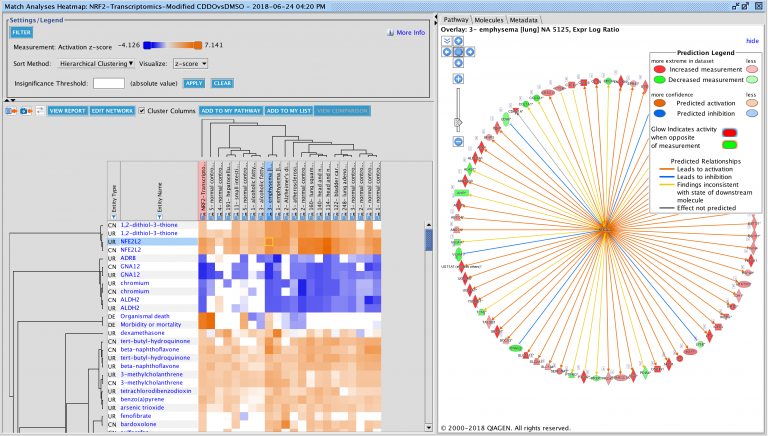This screenshot has width=768, height=436.
Task: Click the VIEW REPORT button
Action: (68, 111)
